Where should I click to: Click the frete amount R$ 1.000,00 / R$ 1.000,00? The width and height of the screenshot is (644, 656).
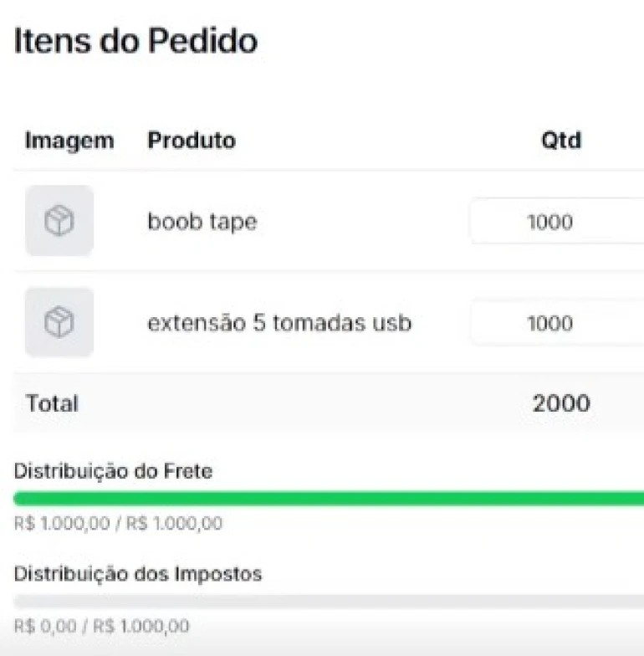click(119, 524)
